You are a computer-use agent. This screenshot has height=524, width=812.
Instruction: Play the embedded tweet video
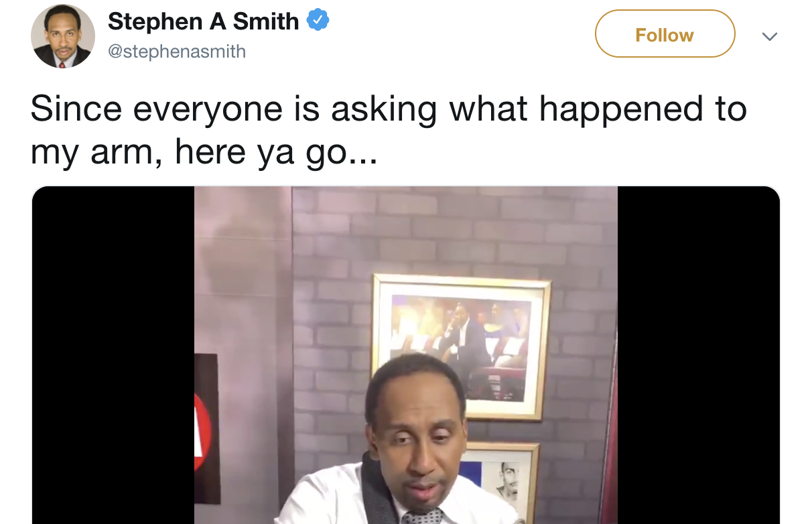click(x=406, y=355)
